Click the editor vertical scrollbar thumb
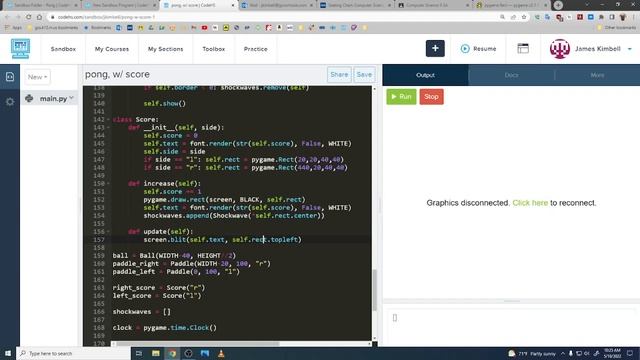 point(375,290)
